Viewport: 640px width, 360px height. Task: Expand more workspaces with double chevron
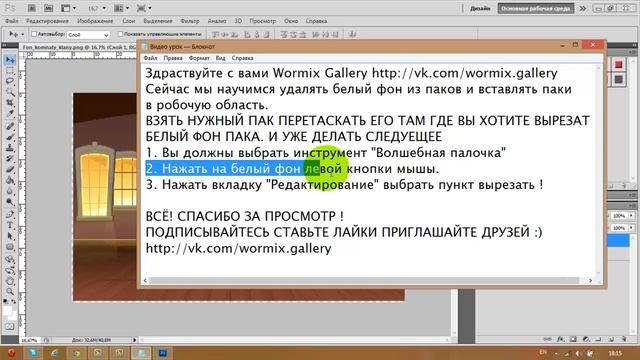[x=582, y=8]
